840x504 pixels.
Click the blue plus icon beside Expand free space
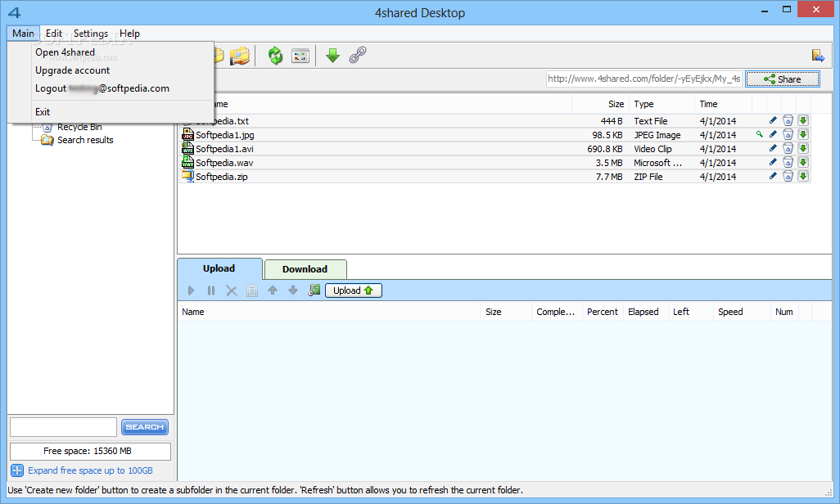[17, 470]
